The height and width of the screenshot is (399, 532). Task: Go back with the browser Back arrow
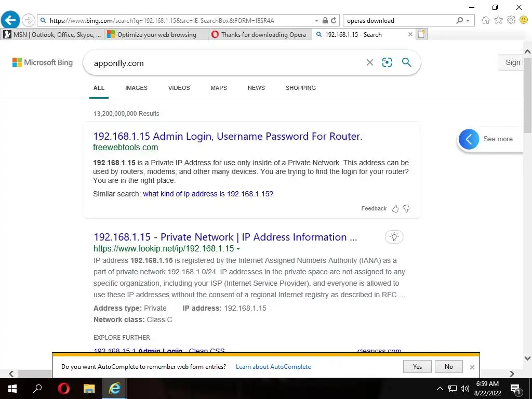[x=10, y=20]
